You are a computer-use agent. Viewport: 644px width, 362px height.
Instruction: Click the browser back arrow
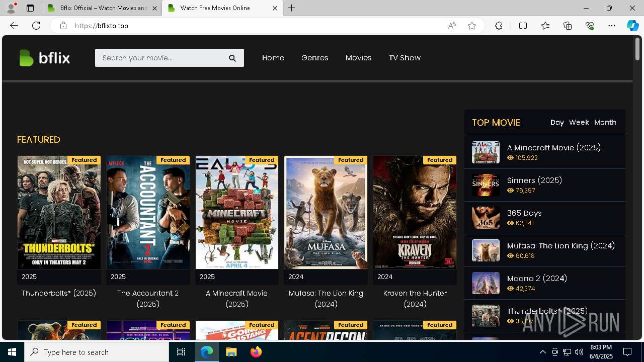tap(14, 26)
